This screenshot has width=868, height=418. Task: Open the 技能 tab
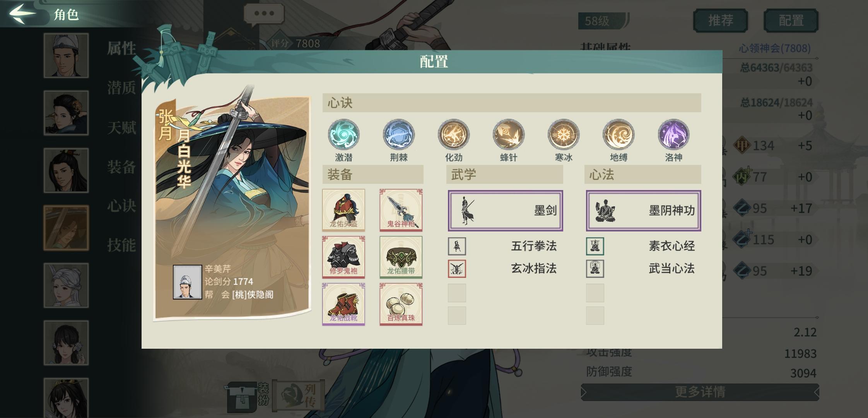point(121,245)
